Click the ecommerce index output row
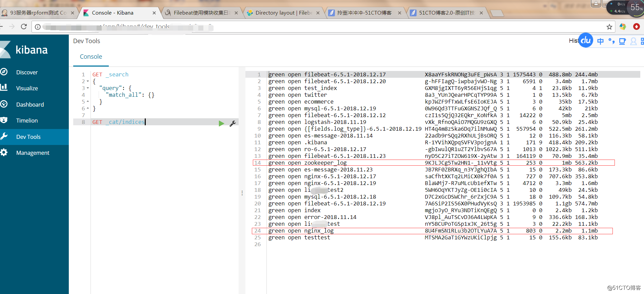 pos(433,102)
